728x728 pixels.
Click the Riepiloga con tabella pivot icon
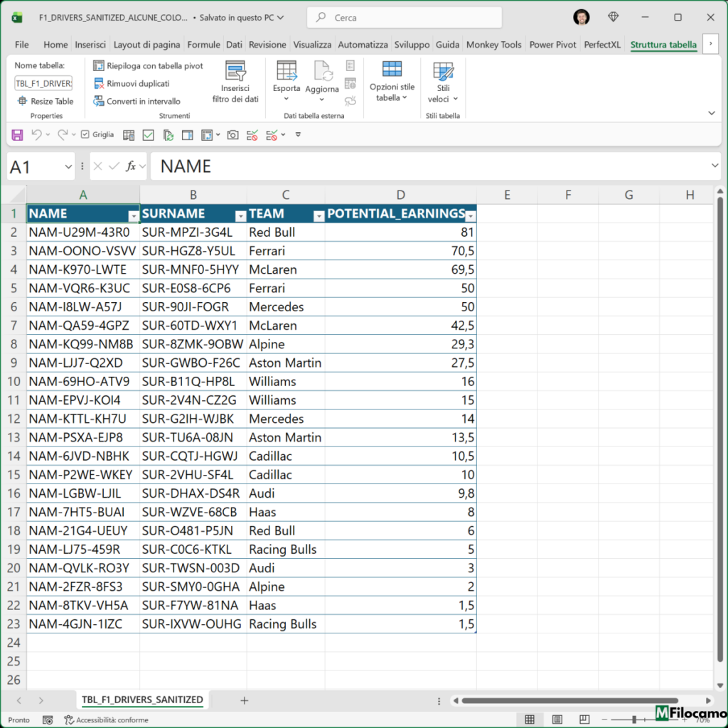click(x=98, y=65)
